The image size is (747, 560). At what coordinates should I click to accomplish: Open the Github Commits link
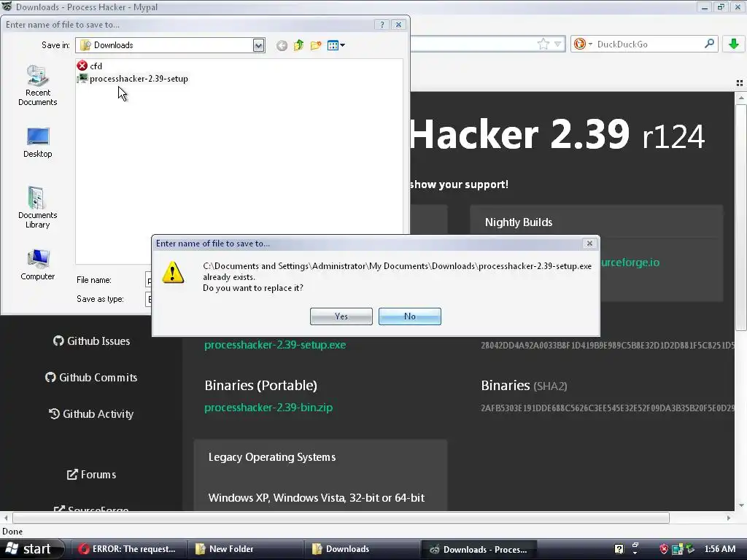pyautogui.click(x=91, y=378)
